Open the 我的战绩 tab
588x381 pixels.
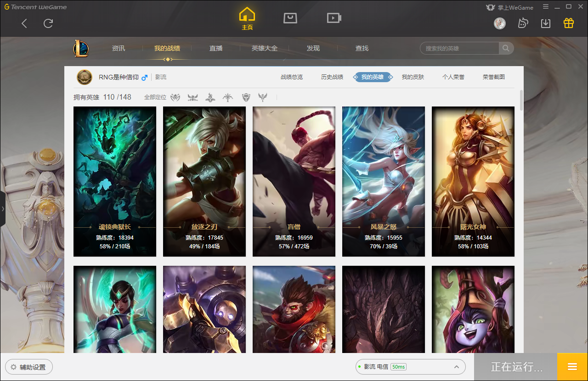coord(167,48)
